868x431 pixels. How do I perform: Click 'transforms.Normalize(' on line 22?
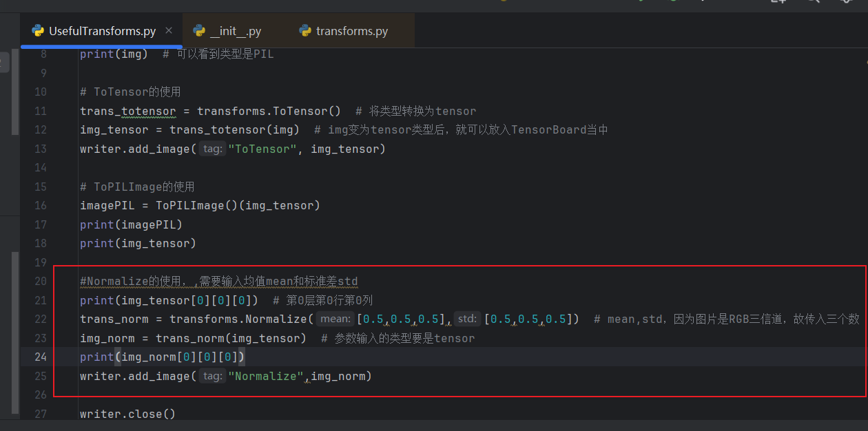coord(242,319)
